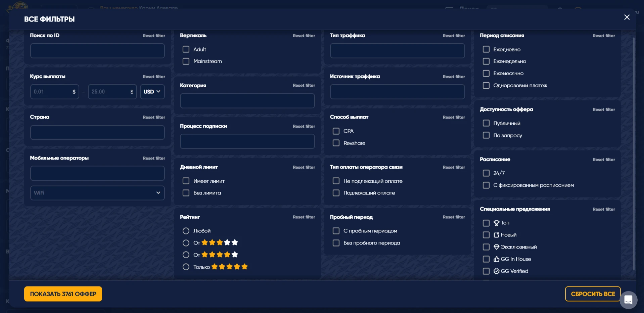Open the Страна selection field
The image size is (644, 313).
(x=97, y=133)
